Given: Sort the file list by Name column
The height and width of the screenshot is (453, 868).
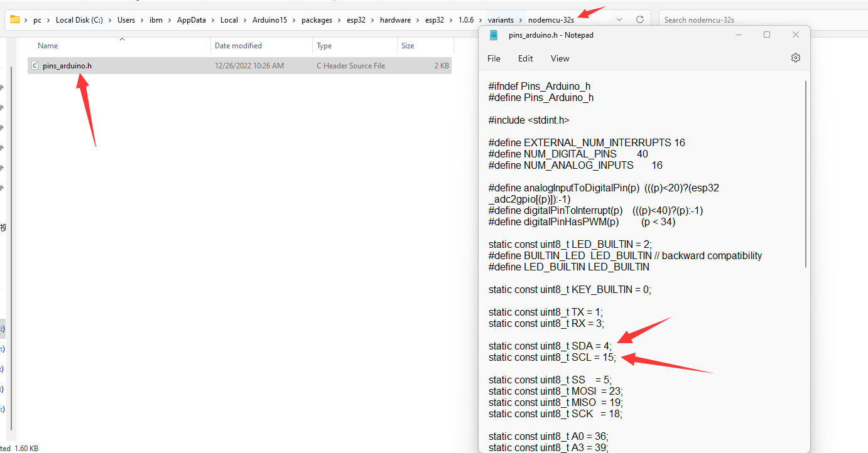Looking at the screenshot, I should click(48, 46).
